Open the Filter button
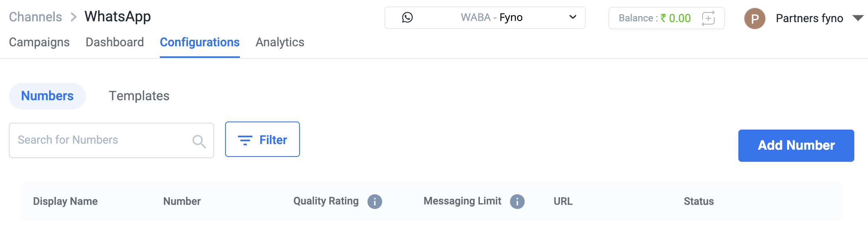The width and height of the screenshot is (868, 231). [262, 140]
